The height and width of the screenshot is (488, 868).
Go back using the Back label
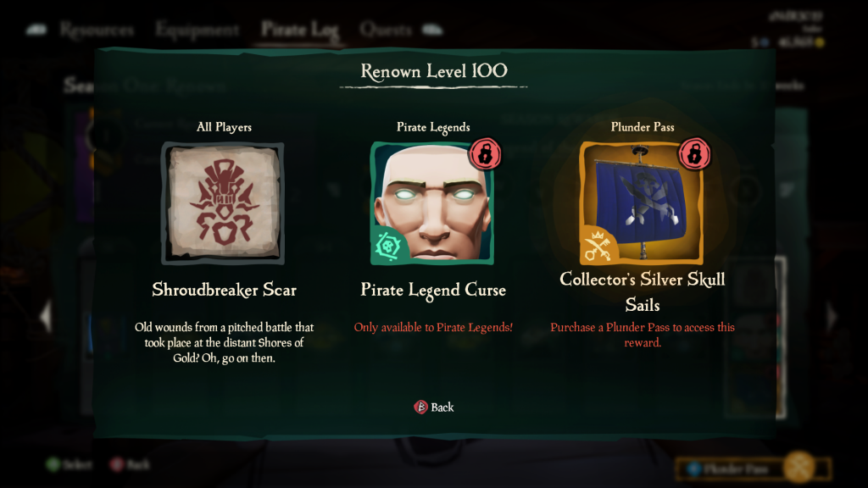(x=442, y=408)
